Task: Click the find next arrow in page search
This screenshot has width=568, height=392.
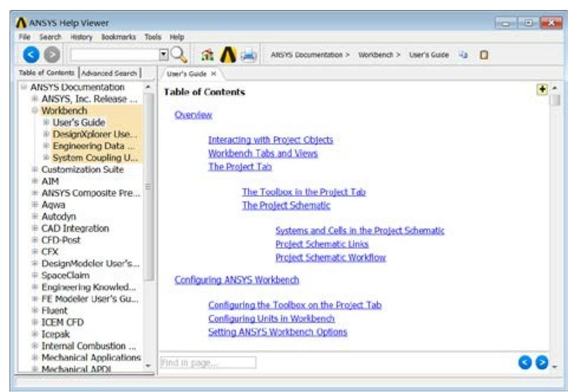Action: pyautogui.click(x=541, y=363)
